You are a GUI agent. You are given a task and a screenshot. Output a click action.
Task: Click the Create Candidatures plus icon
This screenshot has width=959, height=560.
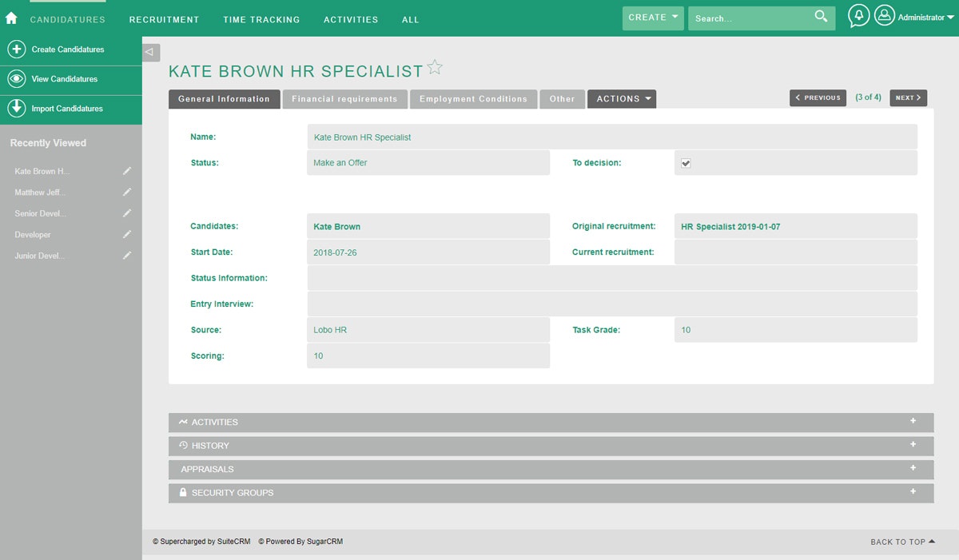pyautogui.click(x=16, y=50)
